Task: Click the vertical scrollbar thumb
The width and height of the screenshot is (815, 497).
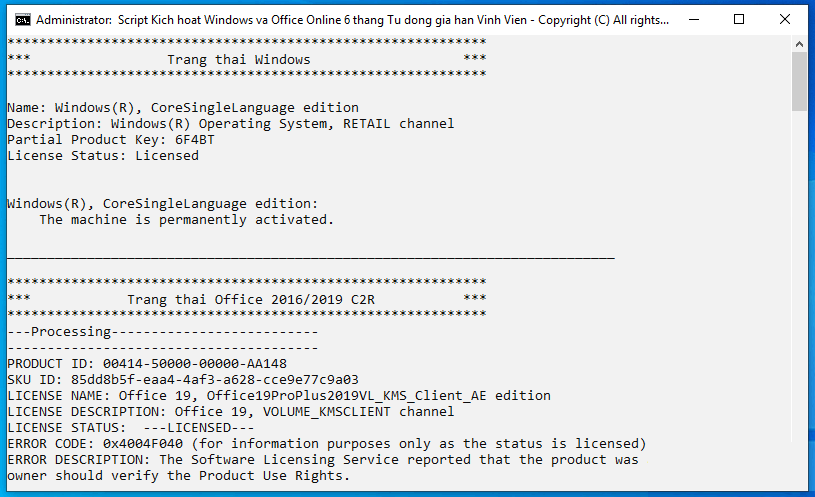Action: pos(799,82)
